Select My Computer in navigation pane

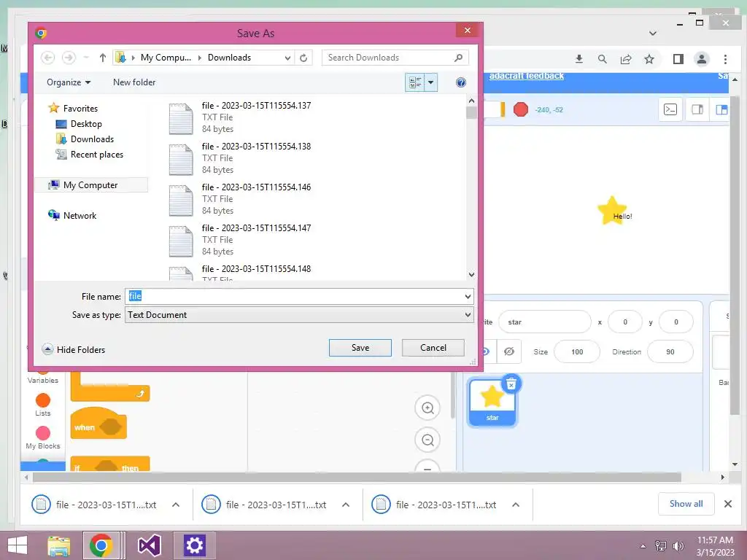pyautogui.click(x=90, y=184)
